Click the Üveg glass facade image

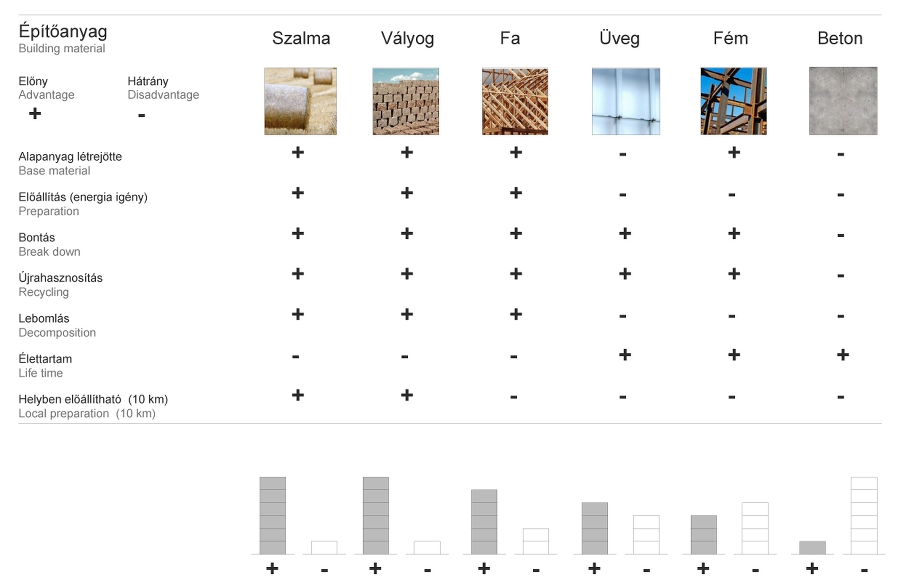pyautogui.click(x=626, y=101)
